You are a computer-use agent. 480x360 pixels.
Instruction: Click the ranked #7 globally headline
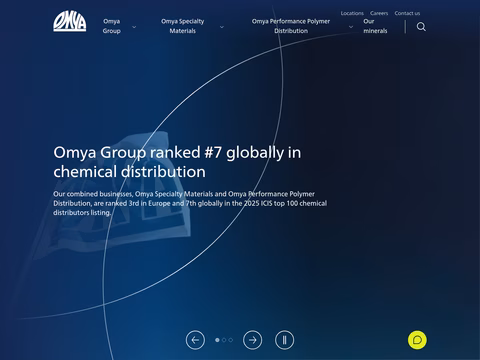point(177,162)
